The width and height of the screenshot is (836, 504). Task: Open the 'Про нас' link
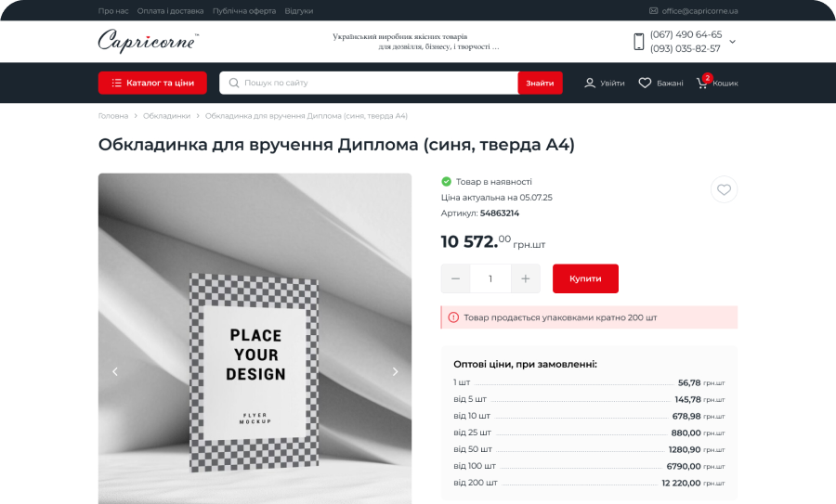point(113,10)
